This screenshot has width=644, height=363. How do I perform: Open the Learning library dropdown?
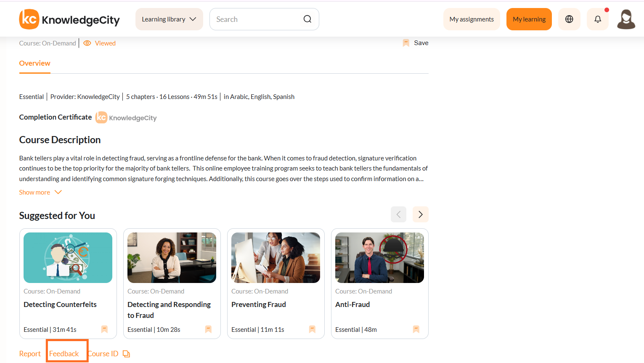[169, 19]
